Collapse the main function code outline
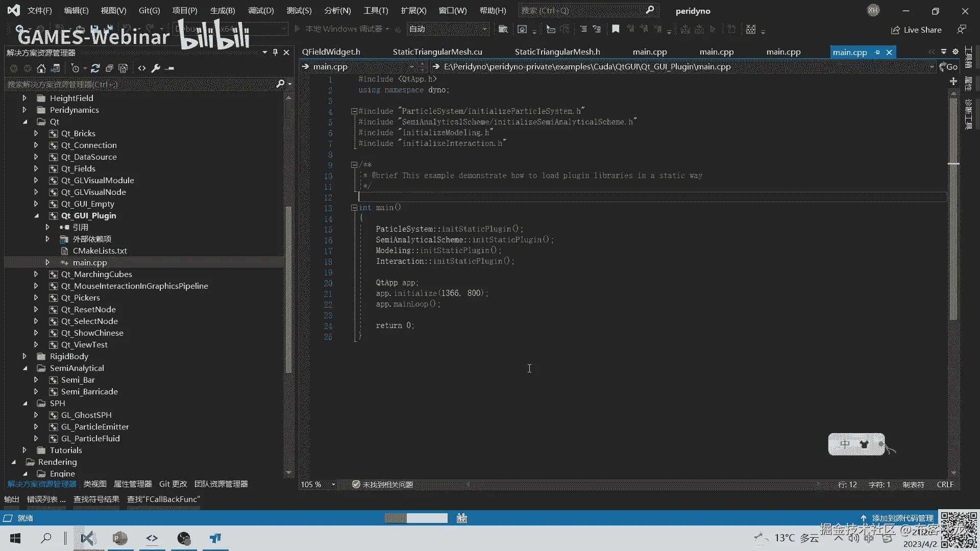980x551 pixels. (354, 208)
